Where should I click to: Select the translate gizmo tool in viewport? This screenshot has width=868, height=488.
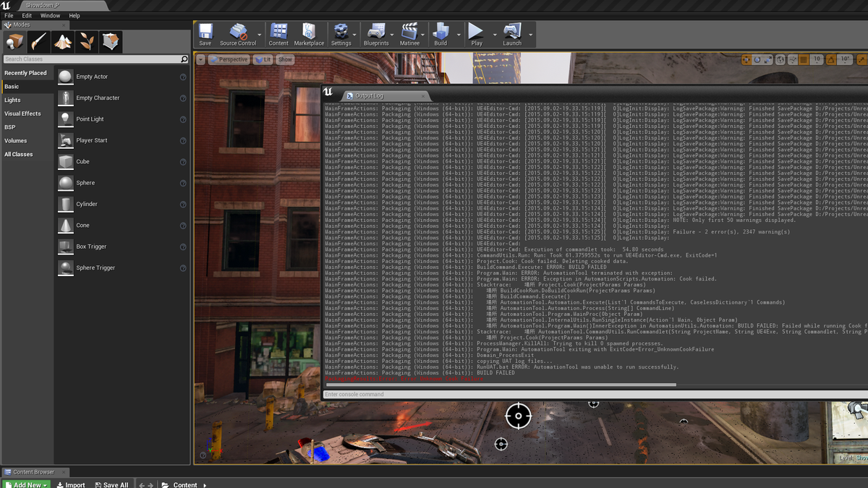click(x=746, y=59)
